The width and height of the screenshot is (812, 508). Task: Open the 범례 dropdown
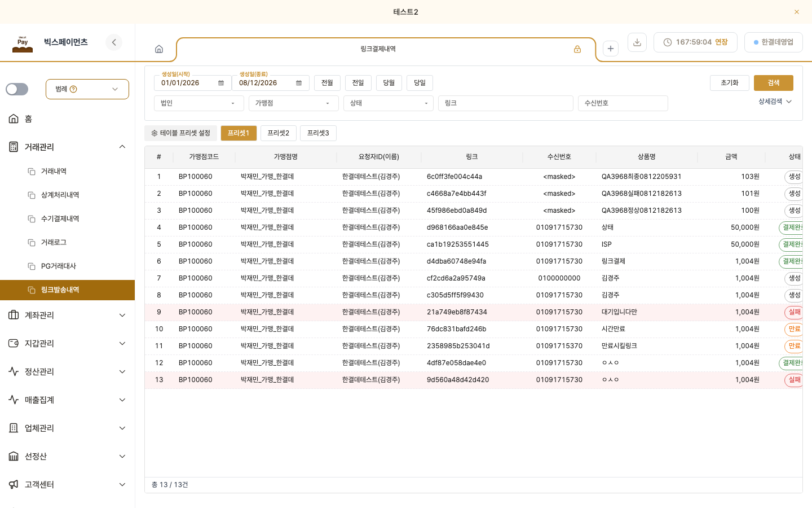(87, 89)
